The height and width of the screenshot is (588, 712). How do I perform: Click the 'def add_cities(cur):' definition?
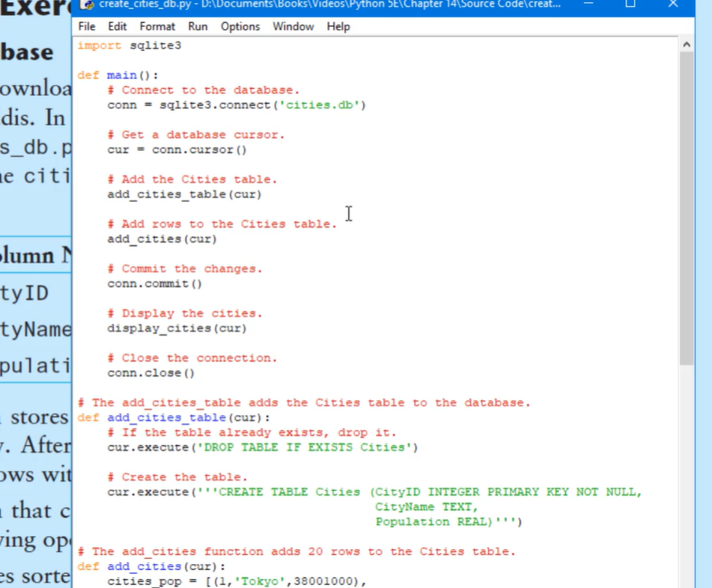pyautogui.click(x=151, y=566)
